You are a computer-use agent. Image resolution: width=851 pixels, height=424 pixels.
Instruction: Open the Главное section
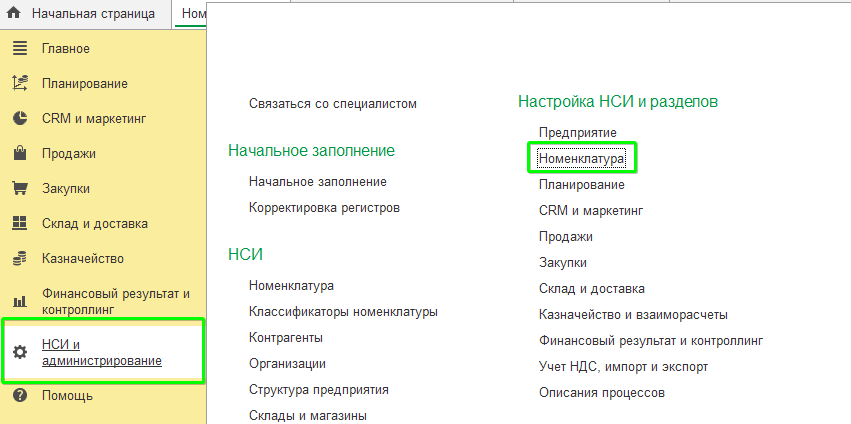(66, 49)
